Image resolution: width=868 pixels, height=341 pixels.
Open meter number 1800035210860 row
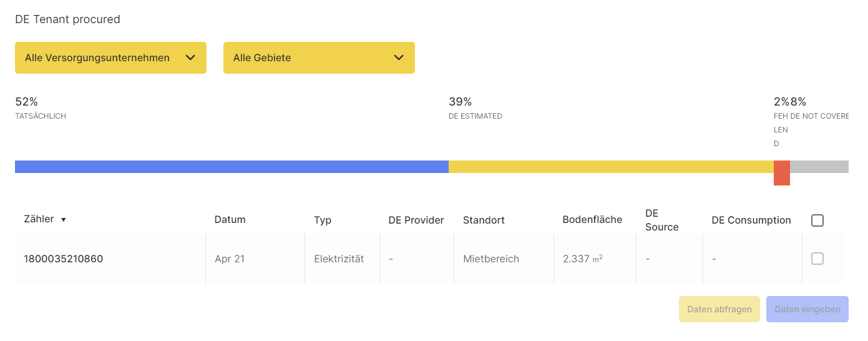coord(64,259)
